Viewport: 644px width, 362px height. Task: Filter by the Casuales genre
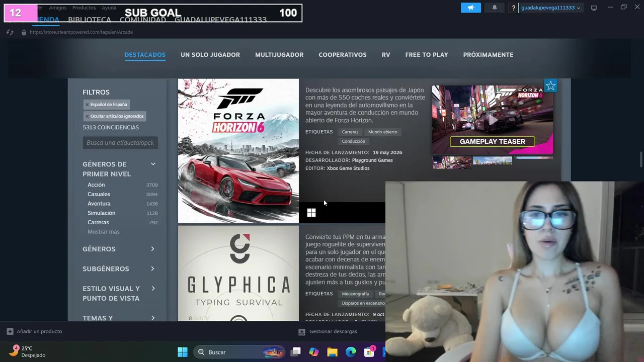coord(99,194)
